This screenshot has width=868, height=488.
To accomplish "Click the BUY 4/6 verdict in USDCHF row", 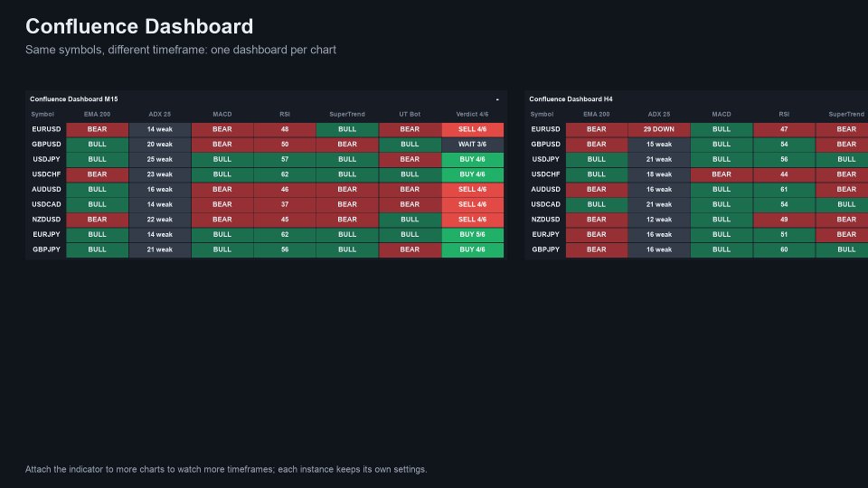I will click(472, 174).
